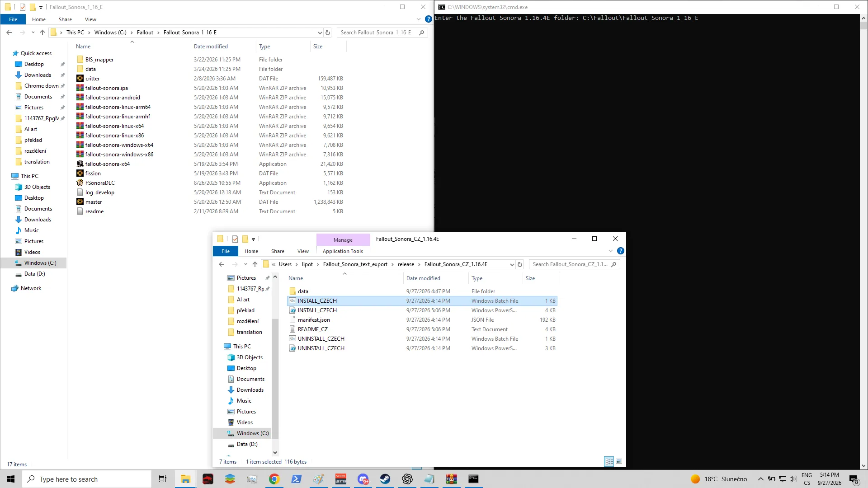Click the nav pane scroll-up arrow in Fallout_Sonora_CZ_1.16.4E
The height and width of the screenshot is (488, 868).
275,277
